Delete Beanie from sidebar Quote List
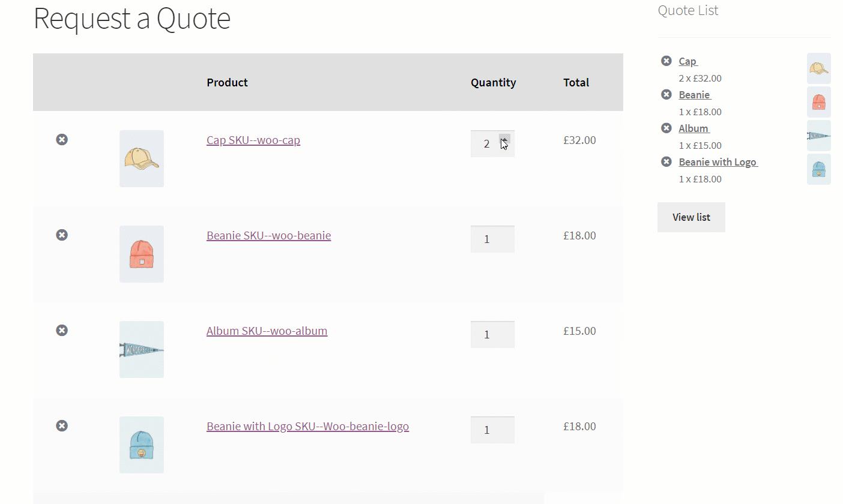This screenshot has width=843, height=504. click(x=666, y=94)
